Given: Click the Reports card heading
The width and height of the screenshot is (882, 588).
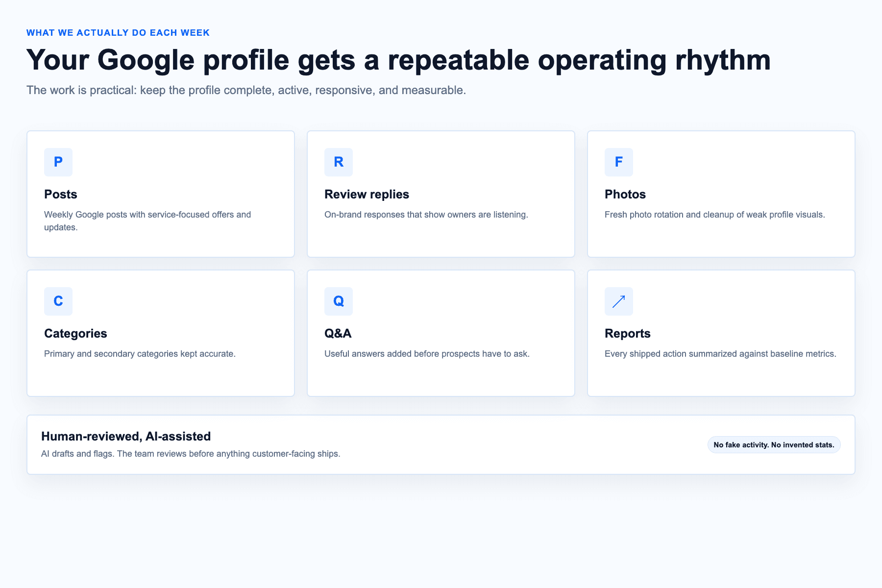Looking at the screenshot, I should coord(628,333).
